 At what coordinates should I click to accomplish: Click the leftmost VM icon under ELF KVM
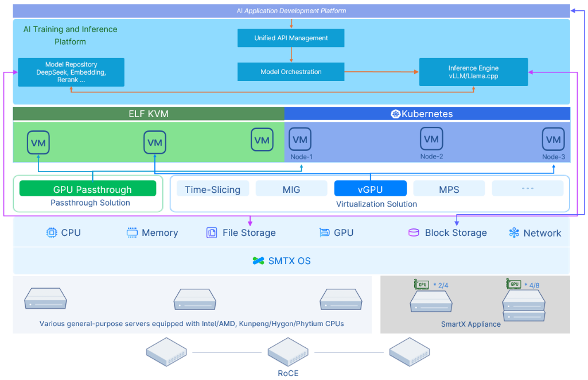(x=38, y=142)
